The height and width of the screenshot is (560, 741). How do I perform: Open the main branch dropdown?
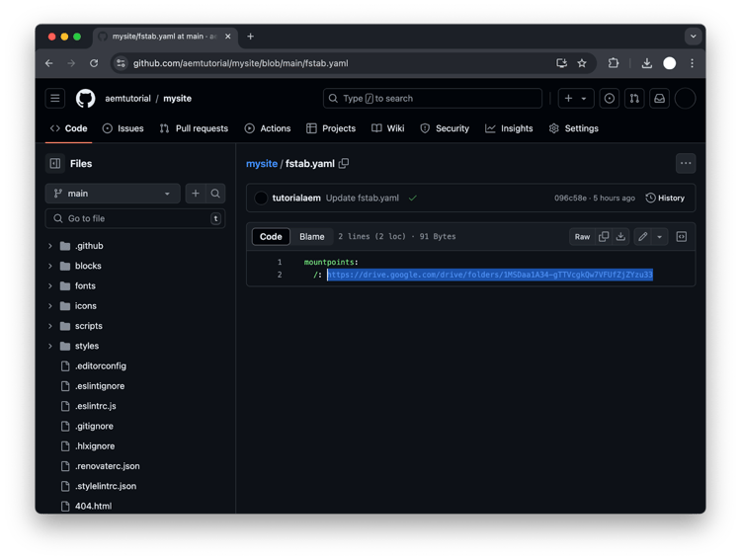pyautogui.click(x=113, y=194)
